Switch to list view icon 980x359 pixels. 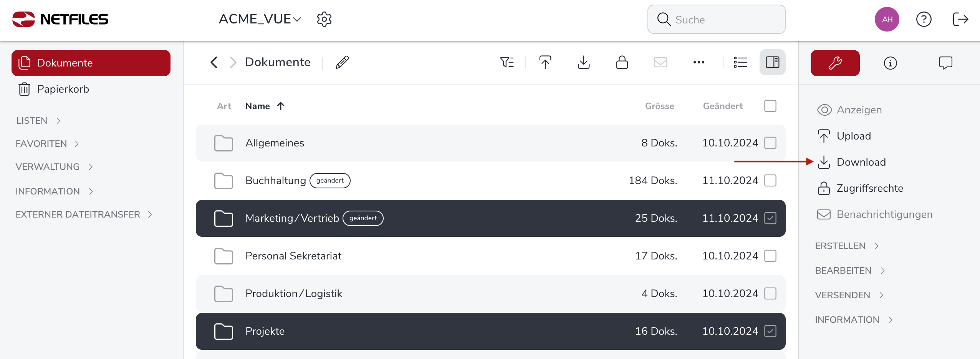[740, 62]
